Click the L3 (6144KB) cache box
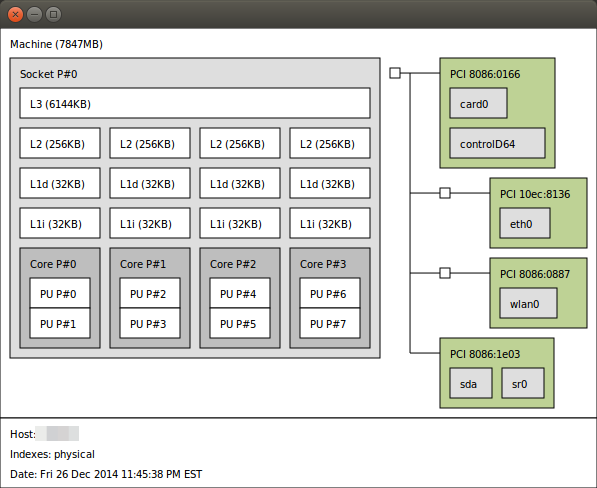 point(195,103)
